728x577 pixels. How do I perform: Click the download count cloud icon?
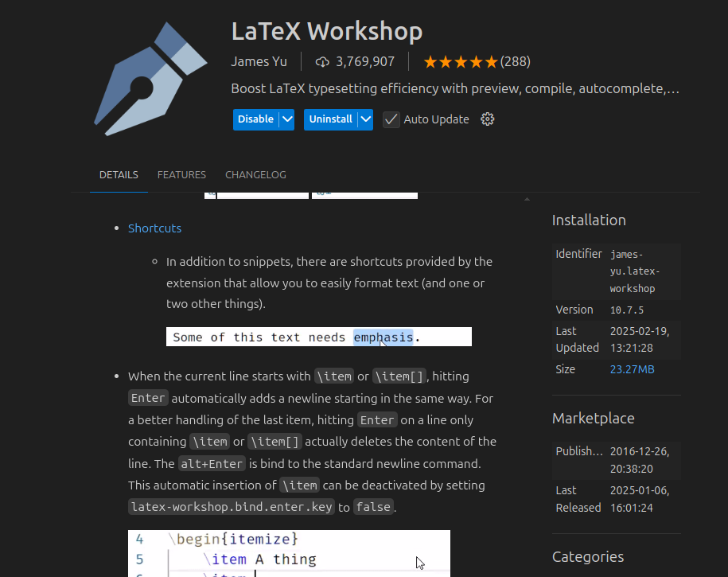point(322,61)
